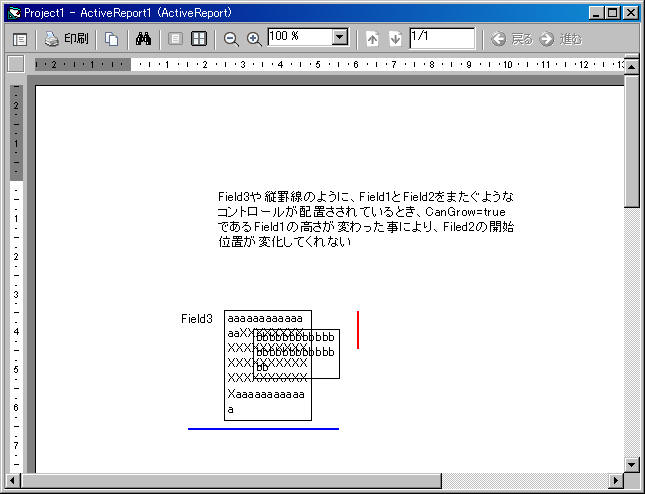
Task: Go to previous page arrow
Action: tap(373, 39)
